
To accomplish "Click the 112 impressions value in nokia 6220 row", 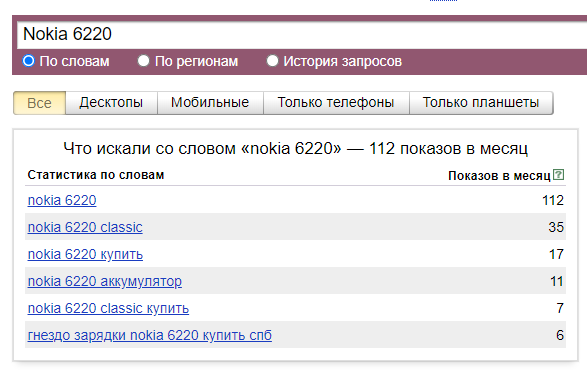I will pyautogui.click(x=553, y=201).
